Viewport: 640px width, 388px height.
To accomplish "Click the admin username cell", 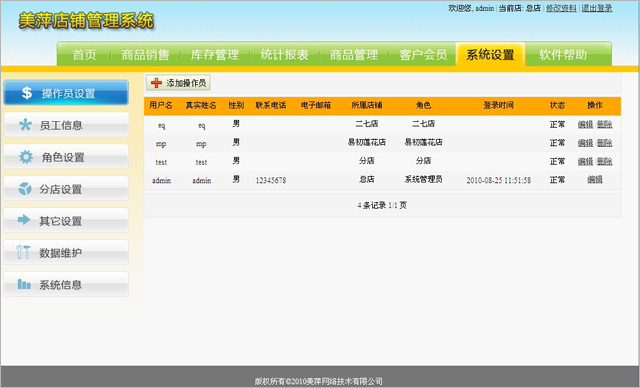I will 161,180.
